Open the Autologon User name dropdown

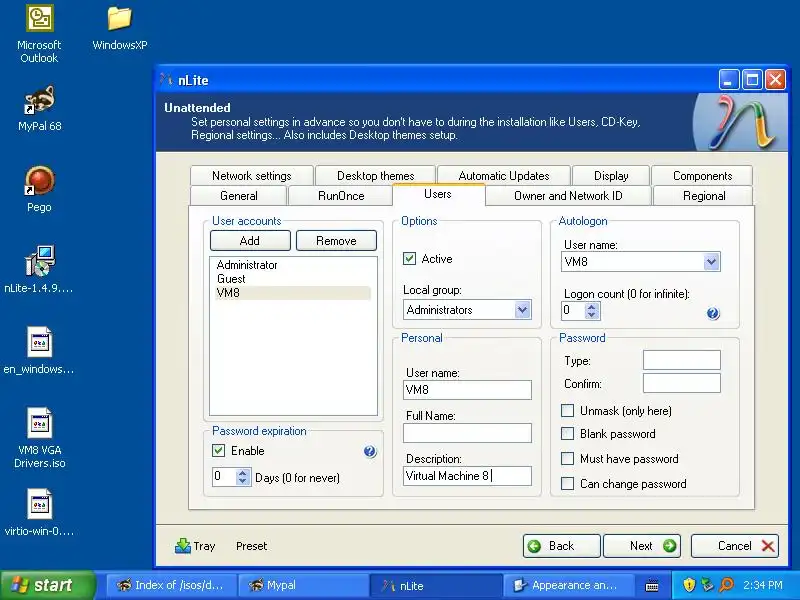[711, 262]
